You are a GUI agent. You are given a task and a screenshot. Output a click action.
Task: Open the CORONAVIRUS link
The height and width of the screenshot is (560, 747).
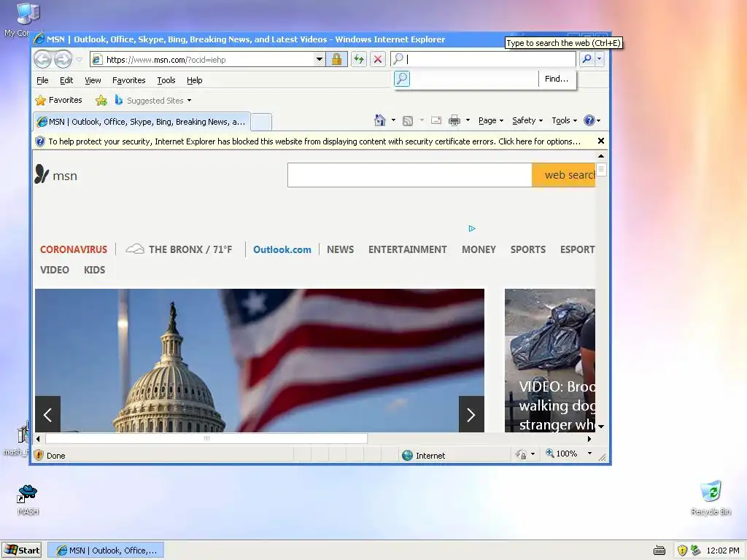74,249
